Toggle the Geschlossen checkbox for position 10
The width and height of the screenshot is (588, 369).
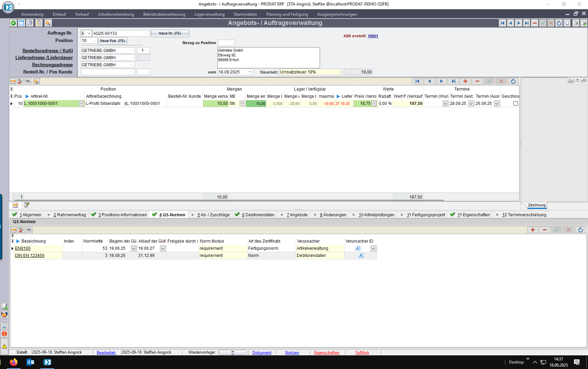(x=516, y=104)
